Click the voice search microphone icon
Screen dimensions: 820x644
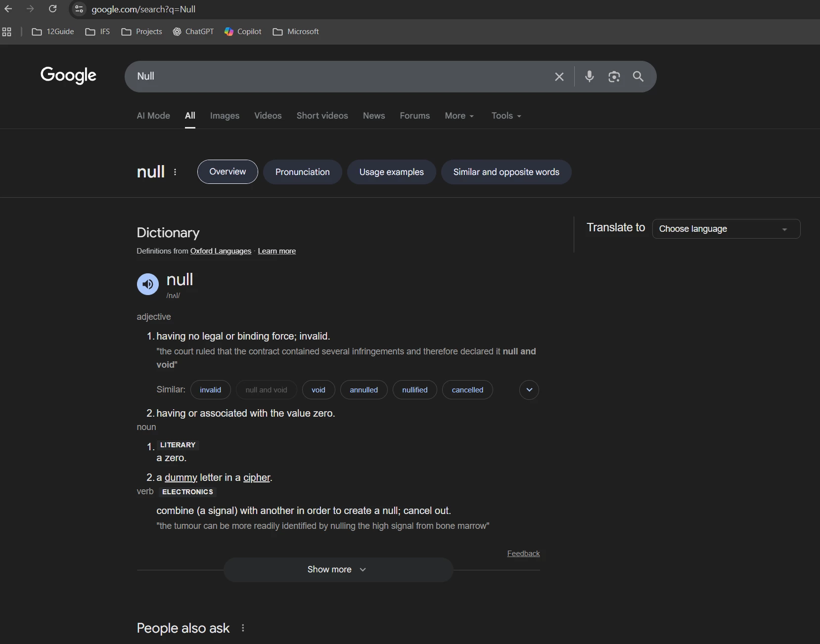click(589, 77)
